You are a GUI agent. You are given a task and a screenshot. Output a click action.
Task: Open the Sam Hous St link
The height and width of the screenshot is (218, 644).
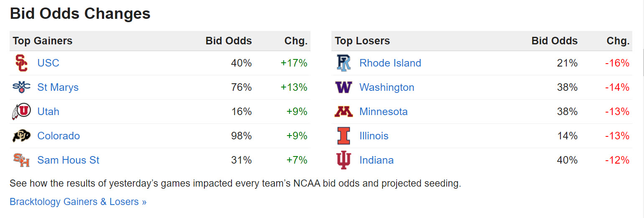point(68,160)
